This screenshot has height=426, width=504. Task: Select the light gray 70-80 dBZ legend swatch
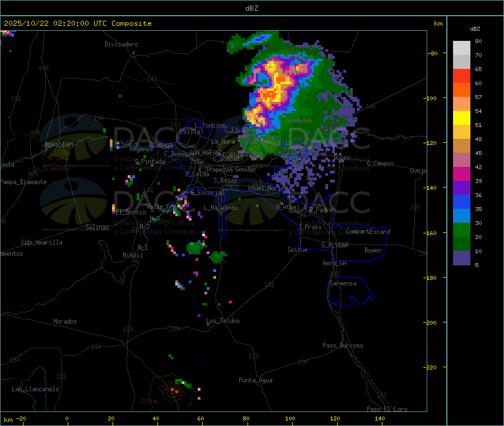[x=461, y=48]
